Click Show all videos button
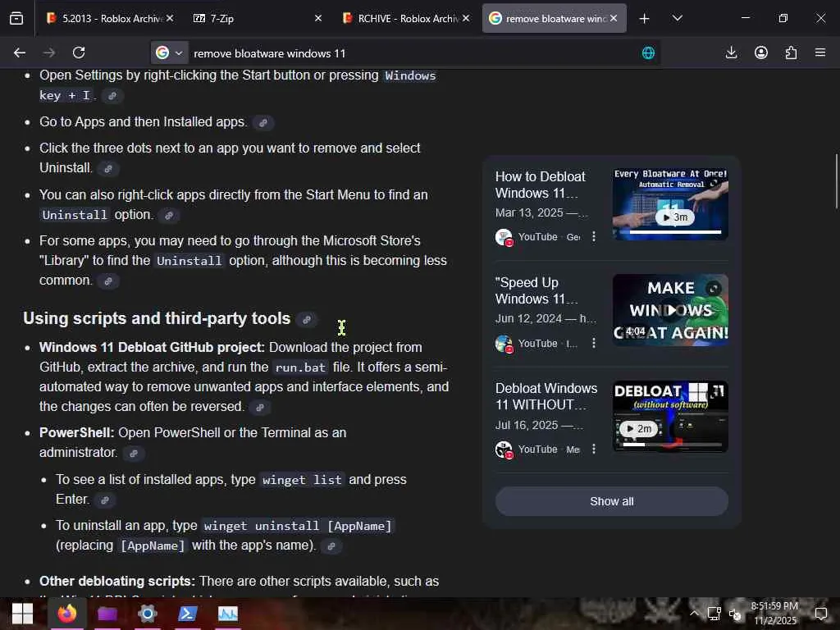Screen dimensions: 840x630 (612, 501)
